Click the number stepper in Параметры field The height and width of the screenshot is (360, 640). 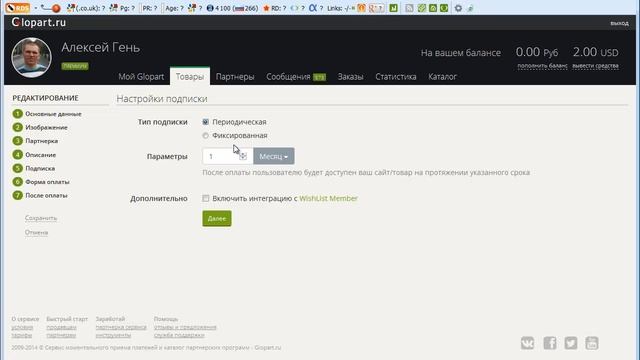[243, 156]
